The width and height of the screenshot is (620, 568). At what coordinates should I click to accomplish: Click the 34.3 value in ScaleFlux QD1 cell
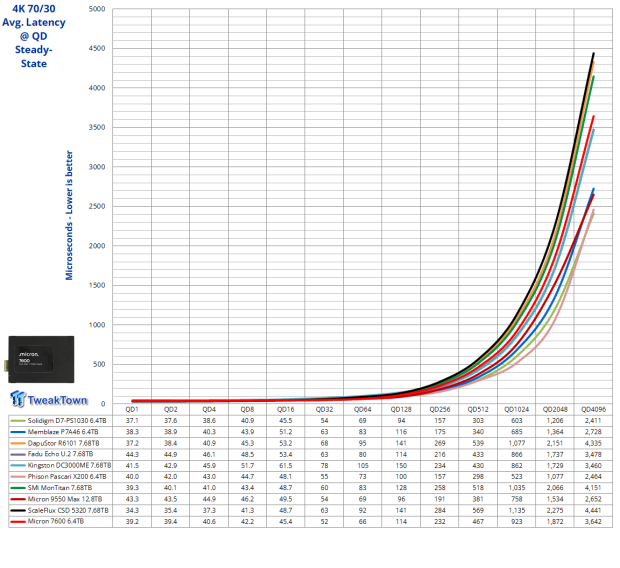132,511
